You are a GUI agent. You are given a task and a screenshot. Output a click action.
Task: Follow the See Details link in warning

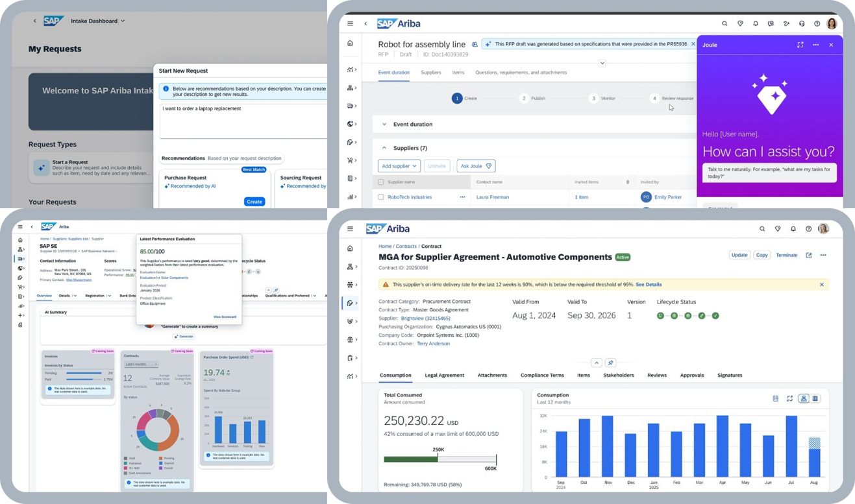(x=649, y=285)
